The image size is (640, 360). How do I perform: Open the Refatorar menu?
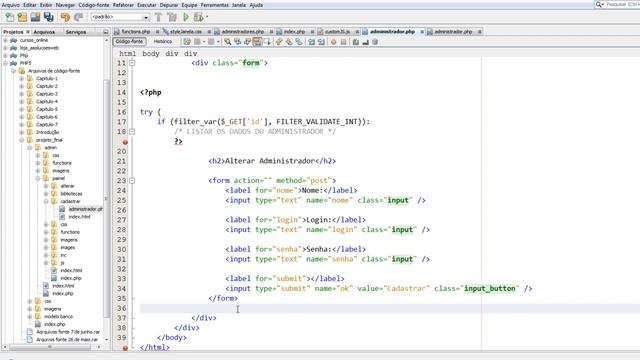pos(123,5)
